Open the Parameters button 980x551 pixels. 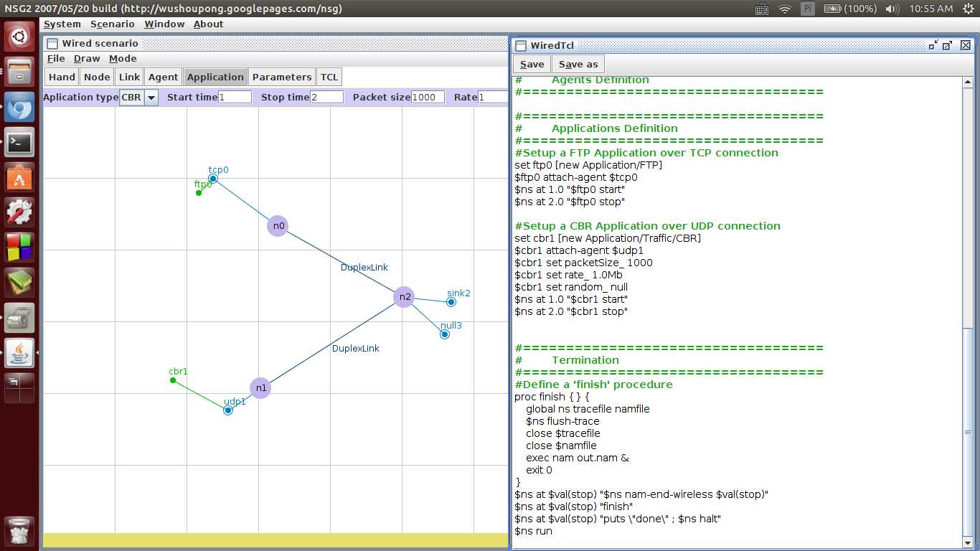click(282, 77)
